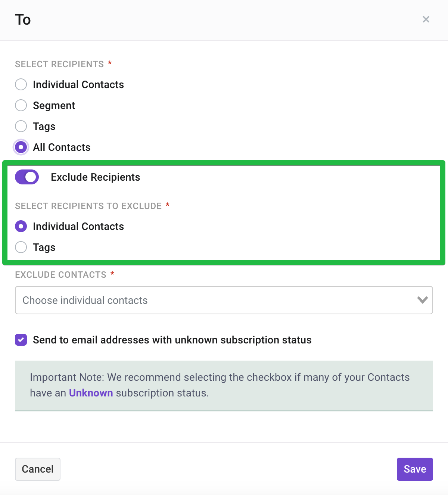This screenshot has height=495, width=448.
Task: Click the SELECT RECIPIENTS required asterisk
Action: coord(110,63)
